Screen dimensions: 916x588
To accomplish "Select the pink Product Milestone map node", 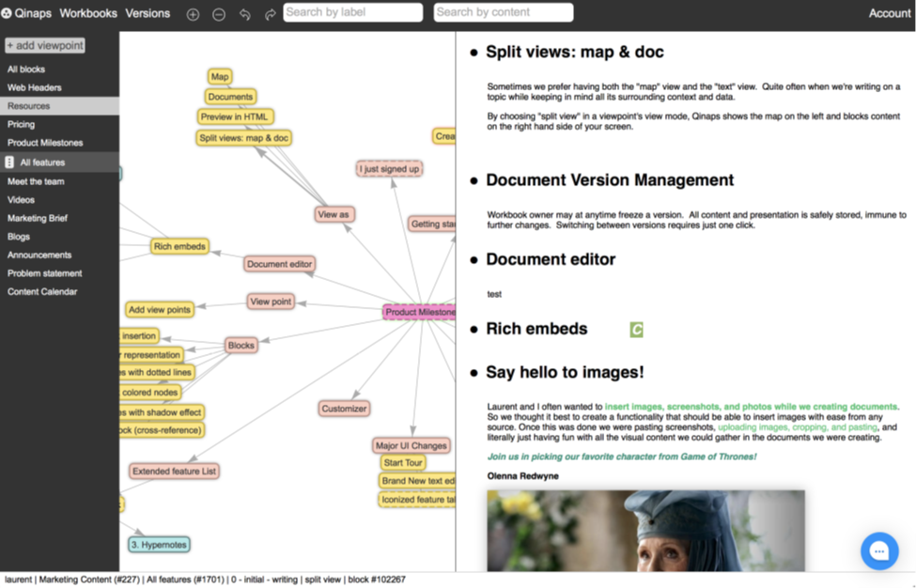I will click(x=419, y=313).
